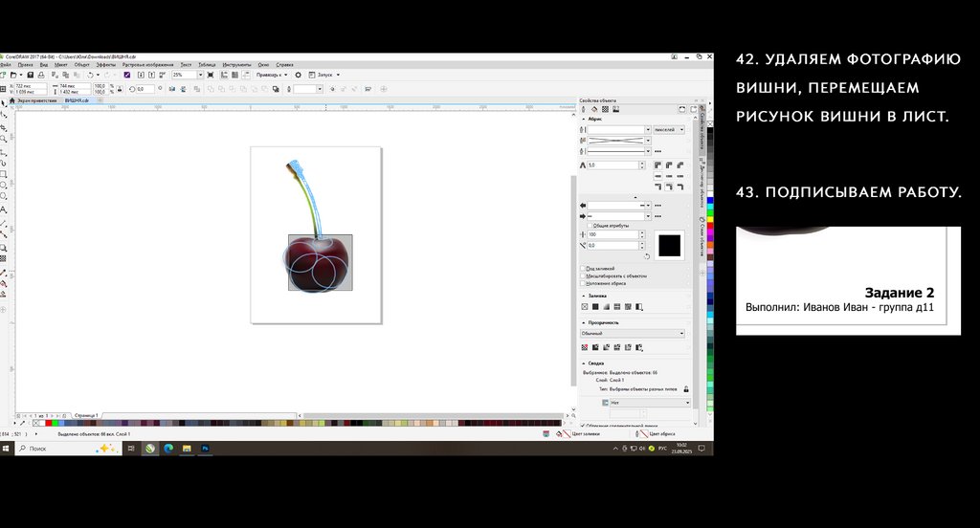Open the start arrowhead dropdown
Screen dimensions: 980x528
click(x=648, y=206)
